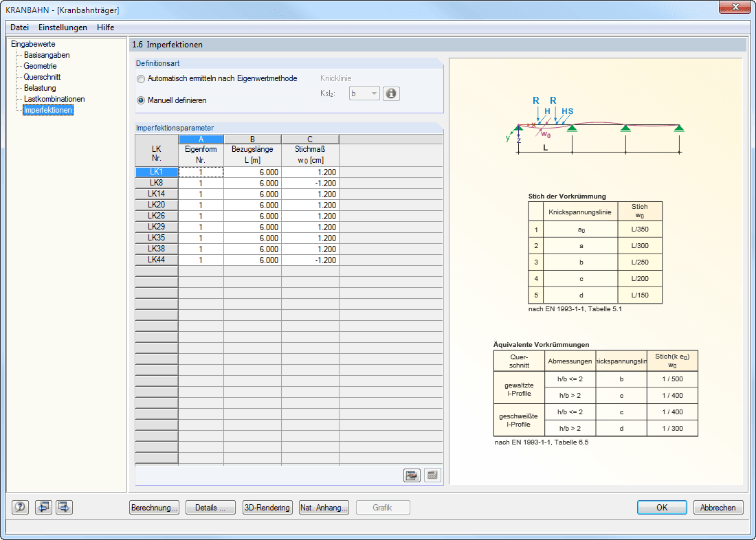Close the KRANBAHN window
756x540 pixels.
click(735, 6)
